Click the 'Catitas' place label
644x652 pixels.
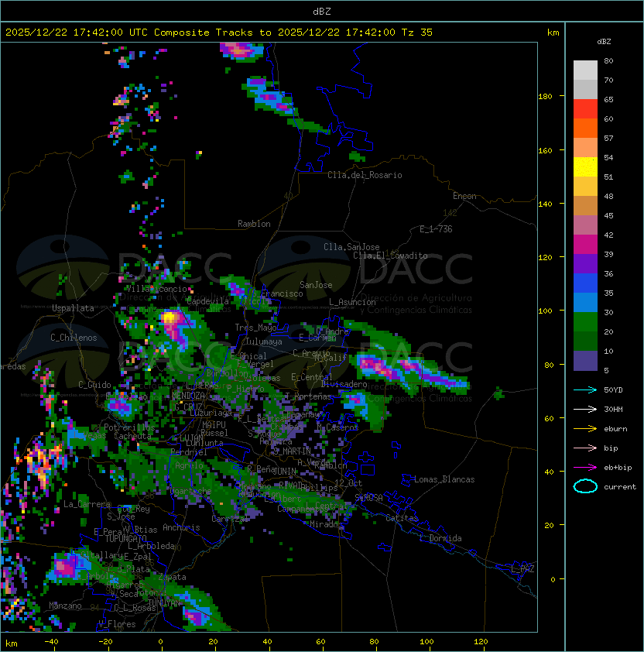click(402, 518)
